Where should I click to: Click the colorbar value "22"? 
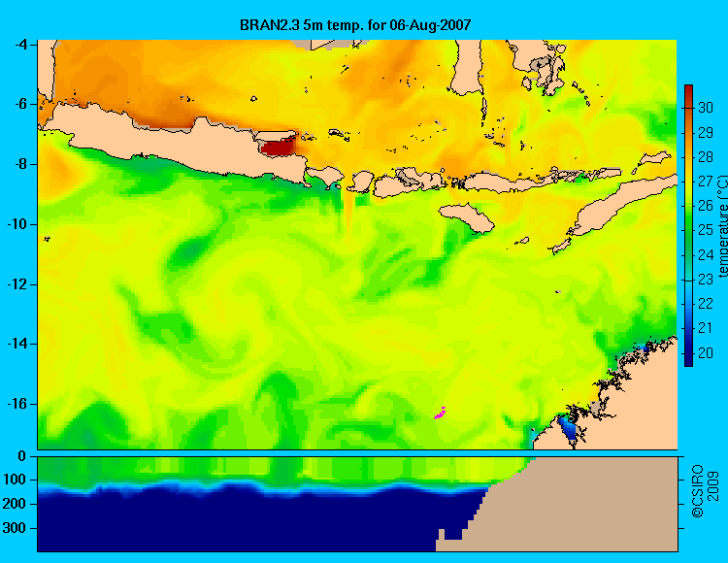click(706, 304)
